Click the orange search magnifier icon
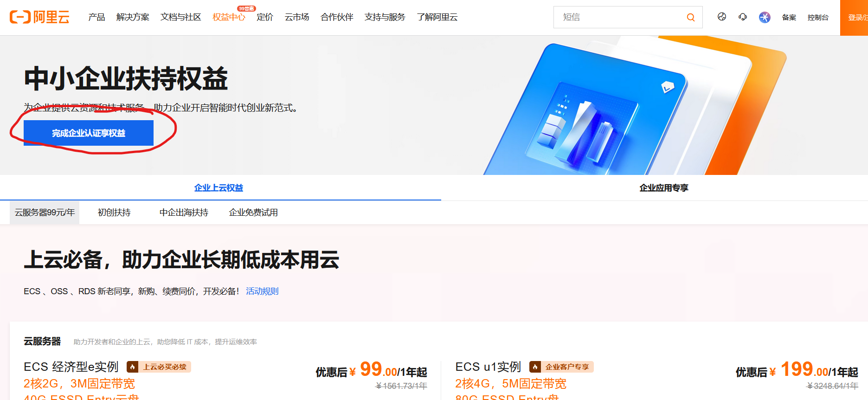 pos(691,17)
